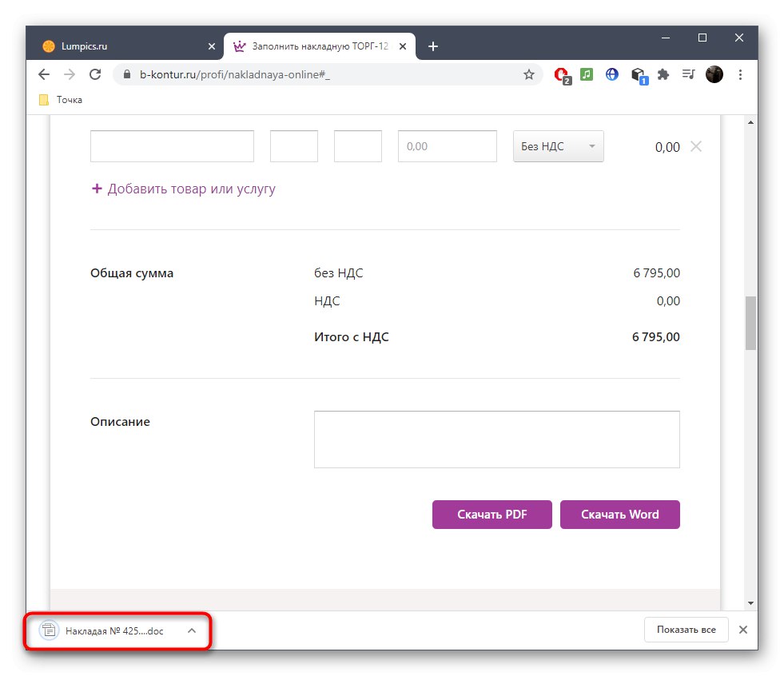
Task: Go back with the browser back arrow
Action: point(44,74)
